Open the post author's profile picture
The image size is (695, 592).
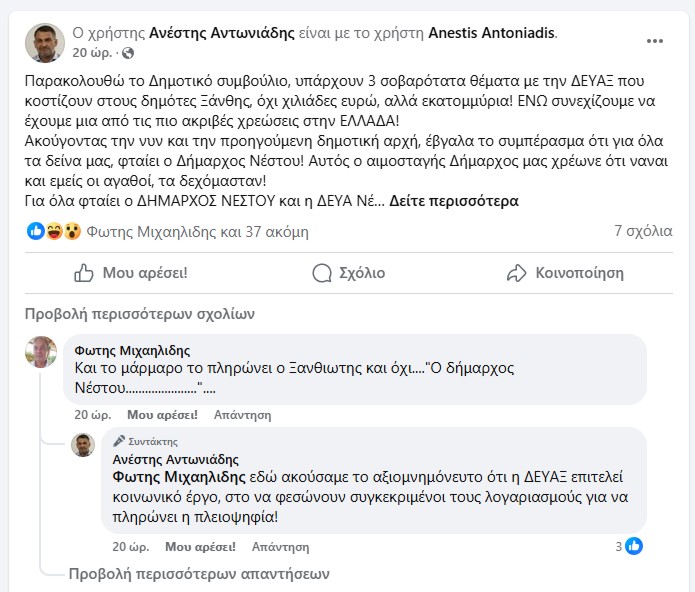[44, 42]
